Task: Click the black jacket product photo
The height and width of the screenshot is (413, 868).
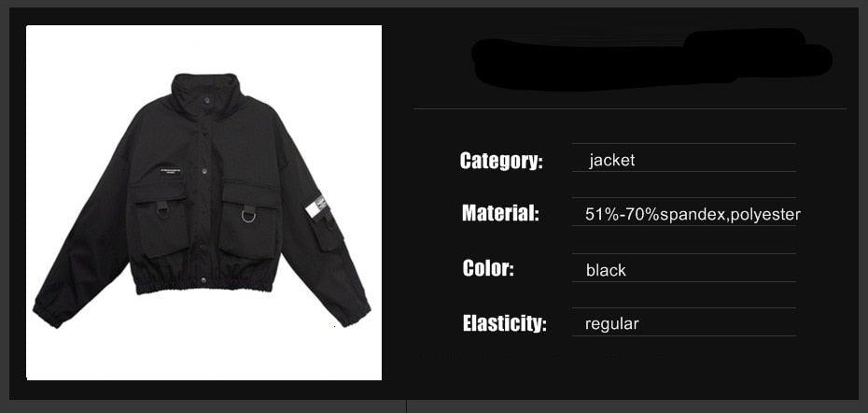Action: [x=203, y=203]
